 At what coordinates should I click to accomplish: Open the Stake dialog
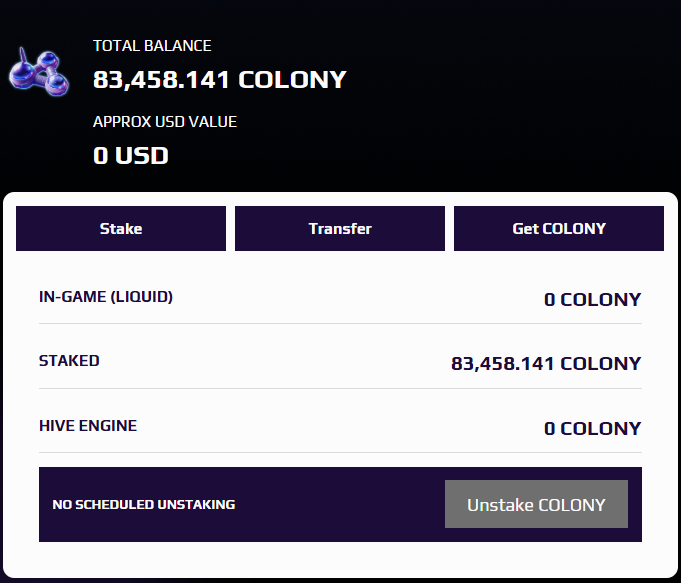tap(121, 229)
